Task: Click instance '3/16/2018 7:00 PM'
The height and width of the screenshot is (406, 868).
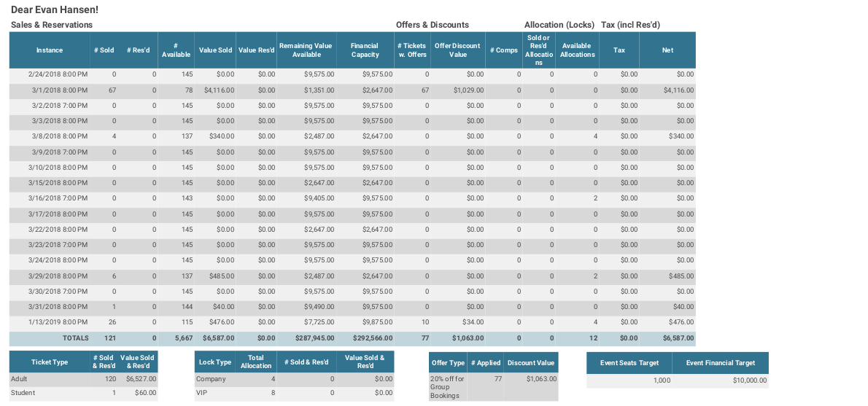Action: coord(58,198)
